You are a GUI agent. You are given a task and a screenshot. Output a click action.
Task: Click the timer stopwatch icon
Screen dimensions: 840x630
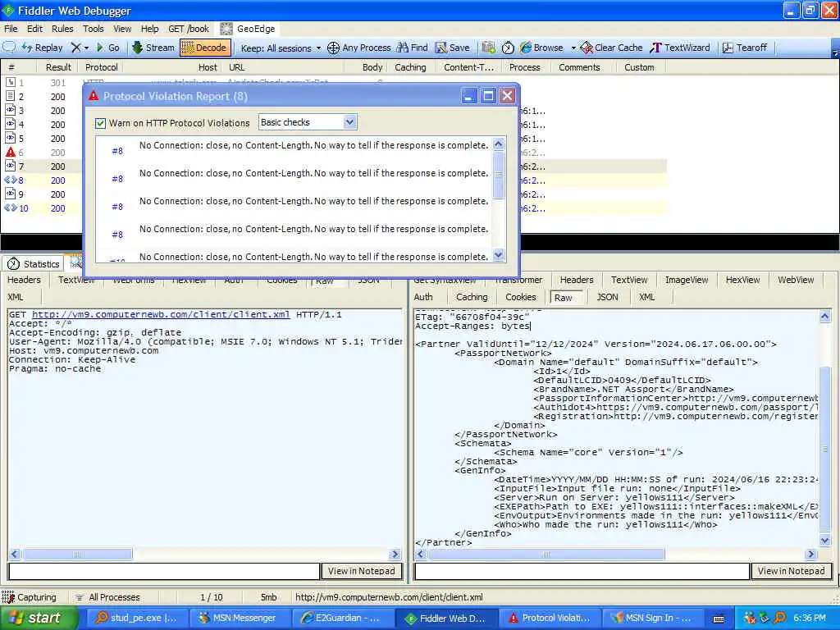pos(508,48)
